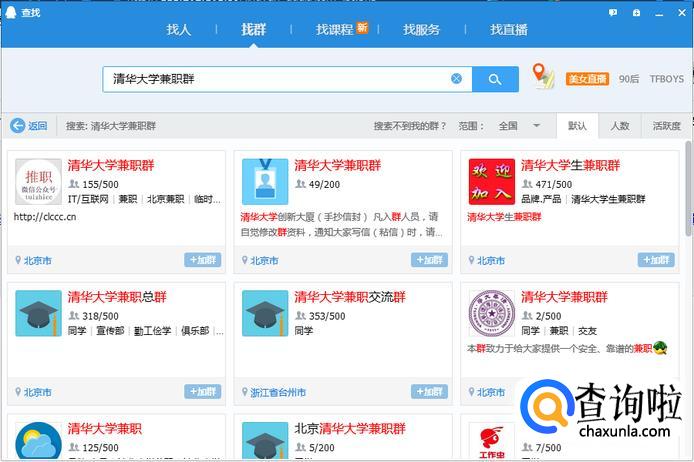Open the nearby map location icon
694x462 pixels.
coord(543,76)
